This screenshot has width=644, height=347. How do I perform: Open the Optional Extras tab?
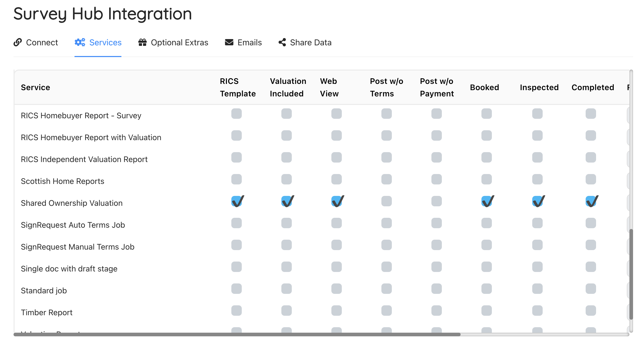pos(179,42)
